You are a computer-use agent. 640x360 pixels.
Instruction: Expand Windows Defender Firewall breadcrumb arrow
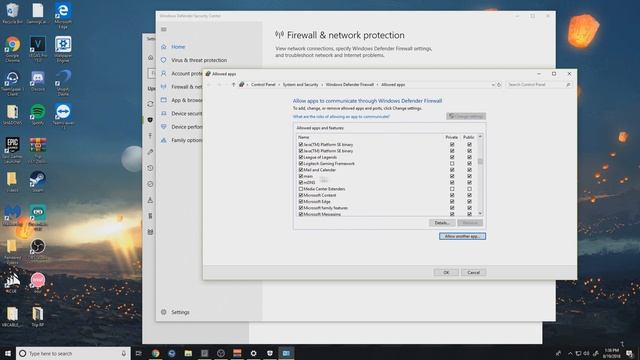coord(378,84)
